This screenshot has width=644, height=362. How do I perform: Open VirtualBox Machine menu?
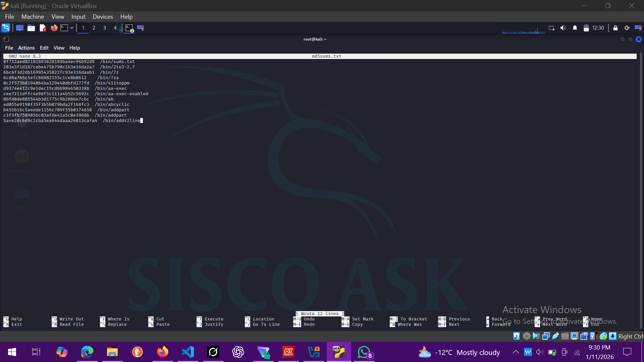33,17
